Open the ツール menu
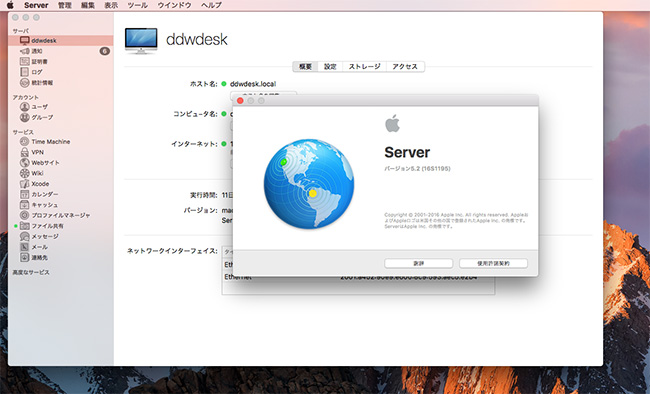Viewport: 650px width, 394px height. (138, 5)
